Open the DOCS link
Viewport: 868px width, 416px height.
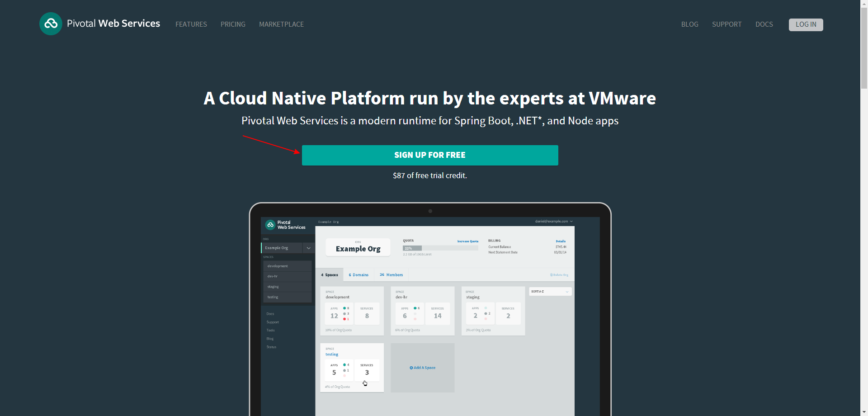click(764, 24)
